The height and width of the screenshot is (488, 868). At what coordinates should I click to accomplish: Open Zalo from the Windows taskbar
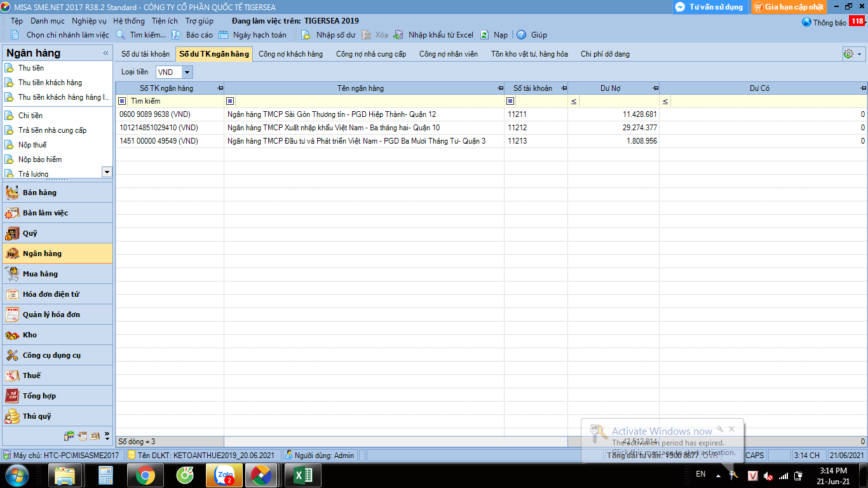pyautogui.click(x=224, y=475)
